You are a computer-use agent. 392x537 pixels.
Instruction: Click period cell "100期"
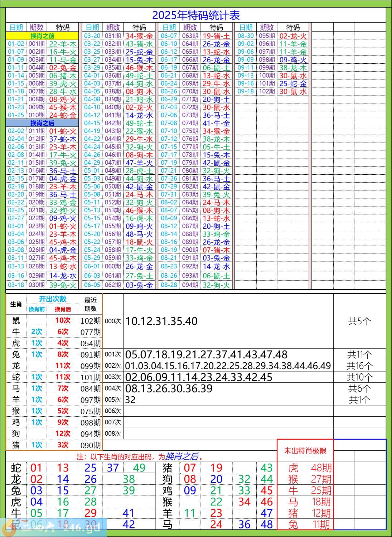pyautogui.click(x=267, y=76)
